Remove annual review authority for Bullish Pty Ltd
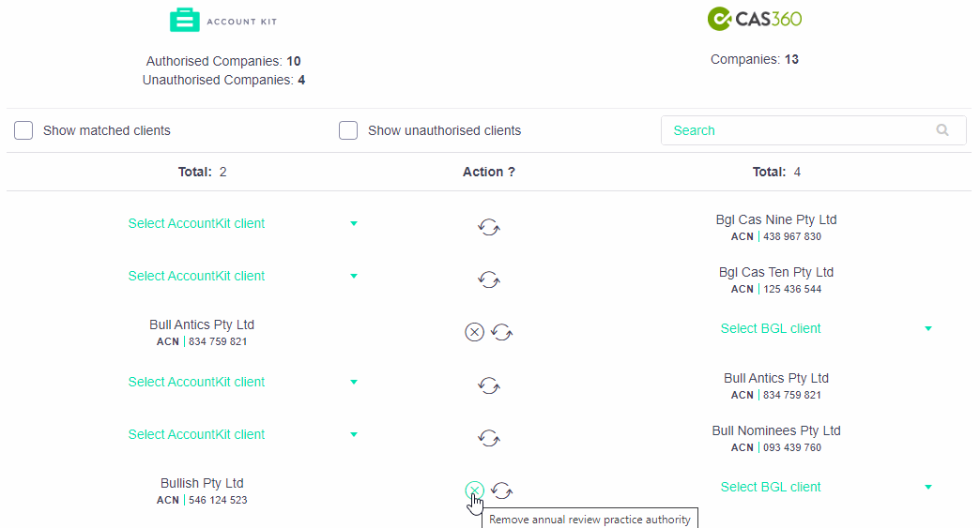The image size is (980, 528). pos(474,490)
